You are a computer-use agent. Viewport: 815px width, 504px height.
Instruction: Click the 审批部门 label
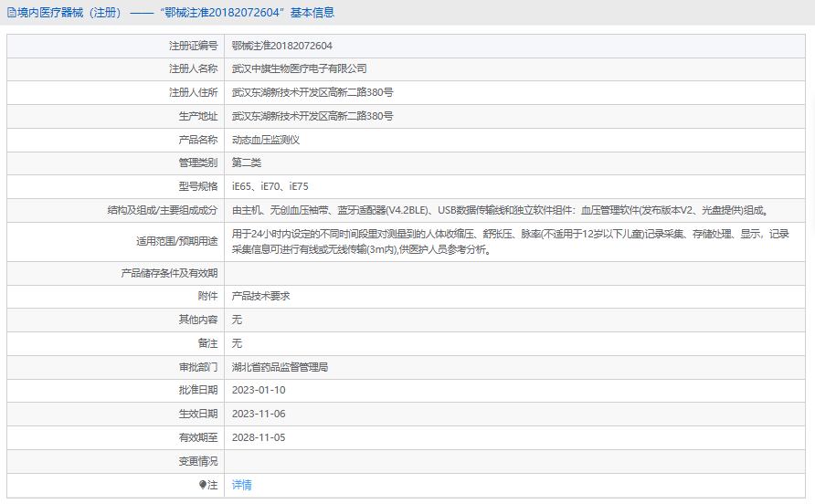click(198, 367)
